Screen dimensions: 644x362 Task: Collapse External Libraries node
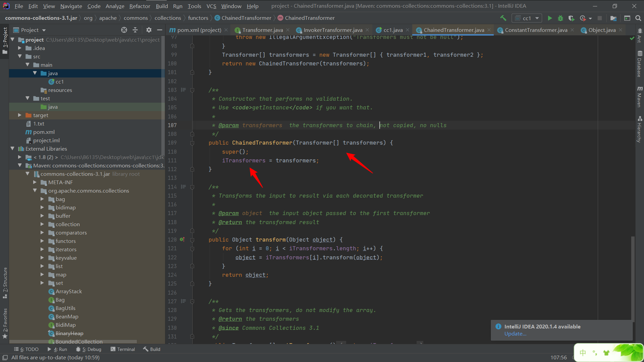coord(12,149)
